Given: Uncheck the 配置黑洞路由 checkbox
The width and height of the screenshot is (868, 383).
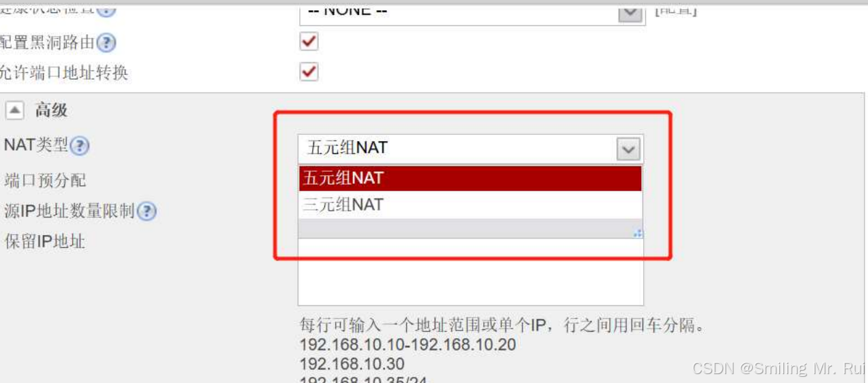Looking at the screenshot, I should 309,42.
